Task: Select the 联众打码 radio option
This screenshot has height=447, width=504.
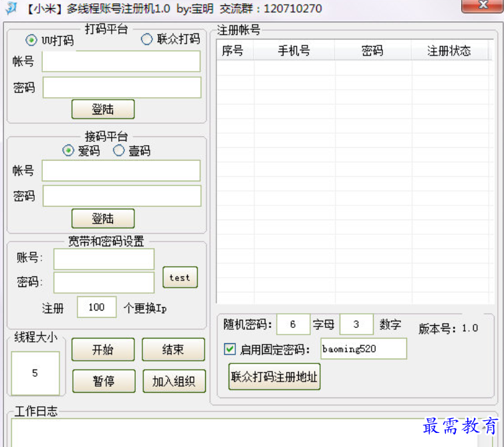Action: point(146,39)
